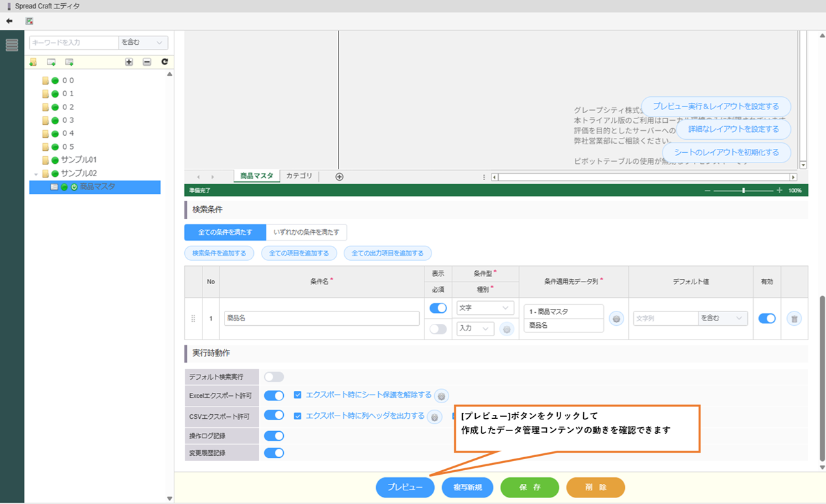
Task: Expand all tree nodes with the plus icon
Action: pos(129,62)
